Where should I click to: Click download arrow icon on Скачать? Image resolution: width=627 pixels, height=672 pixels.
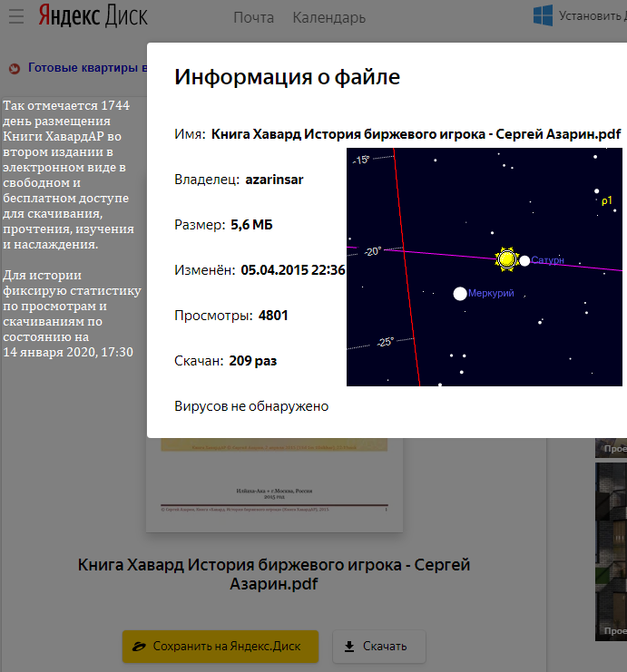point(349,646)
